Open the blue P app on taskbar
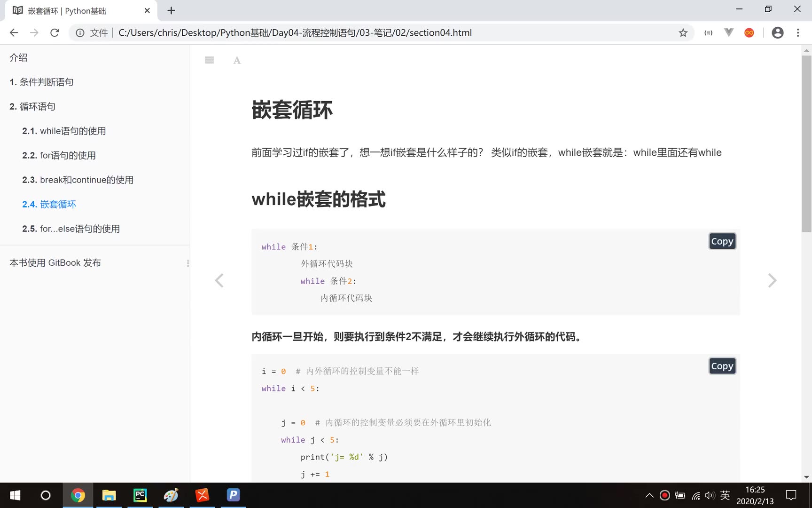The height and width of the screenshot is (508, 812). pyautogui.click(x=233, y=495)
